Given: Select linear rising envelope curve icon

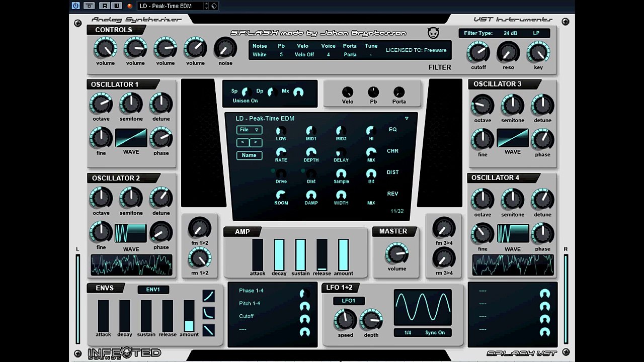Looking at the screenshot, I should pyautogui.click(x=208, y=296).
